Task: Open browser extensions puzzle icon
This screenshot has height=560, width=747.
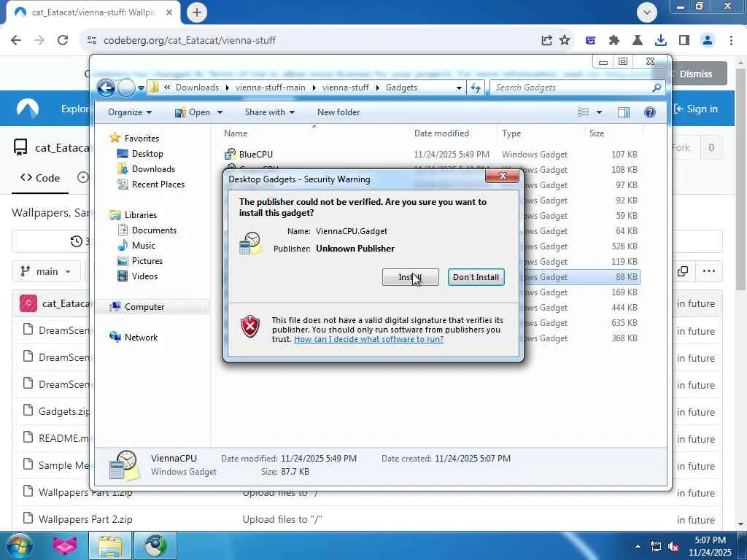Action: pos(614,41)
